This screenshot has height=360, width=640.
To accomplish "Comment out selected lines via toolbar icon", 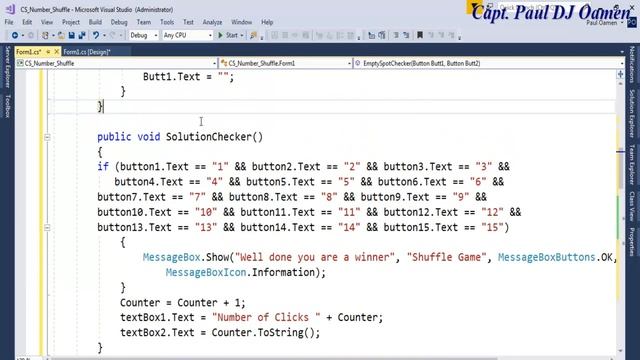I will (396, 36).
